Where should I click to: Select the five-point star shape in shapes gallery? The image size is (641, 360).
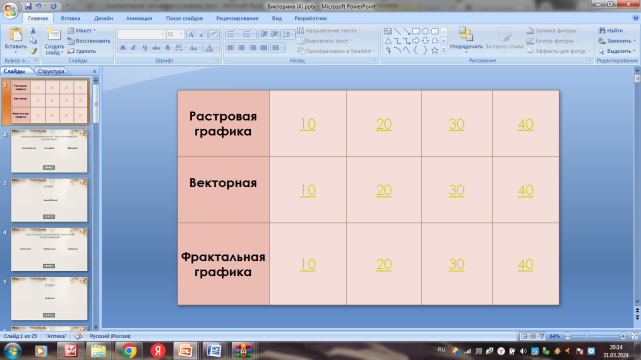click(x=434, y=50)
